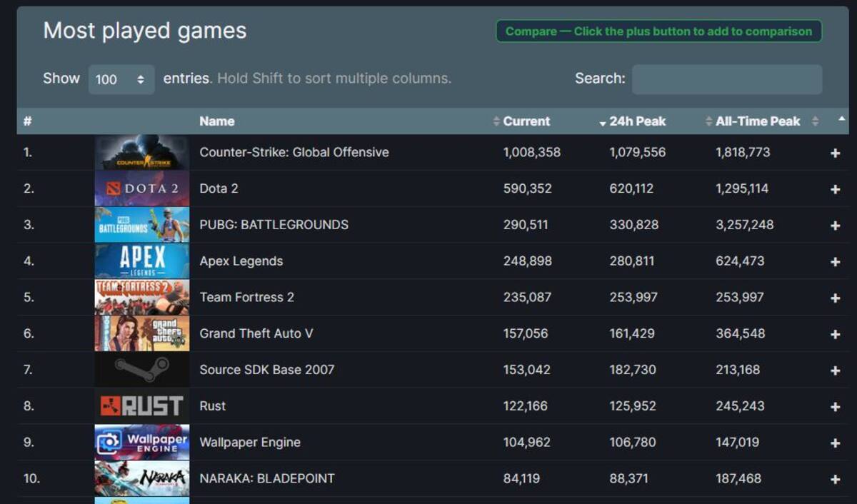Add Rust to comparison with plus
This screenshot has height=504, width=857.
tap(835, 407)
